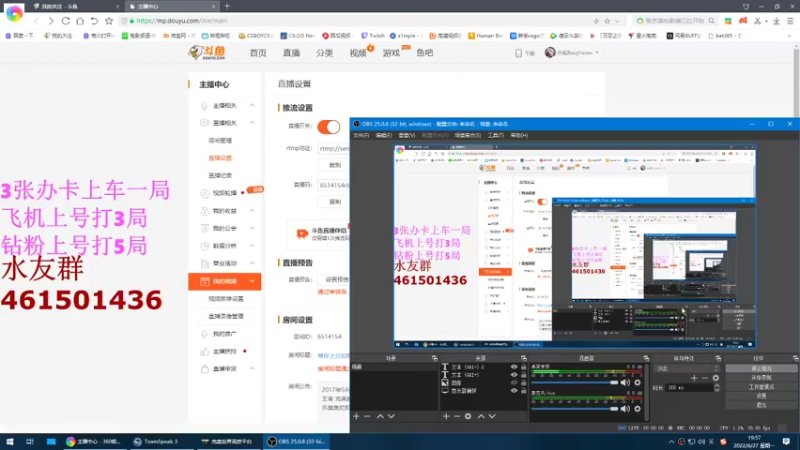Open 房间管理 in the sidebar
This screenshot has width=800, height=450.
pyautogui.click(x=220, y=140)
